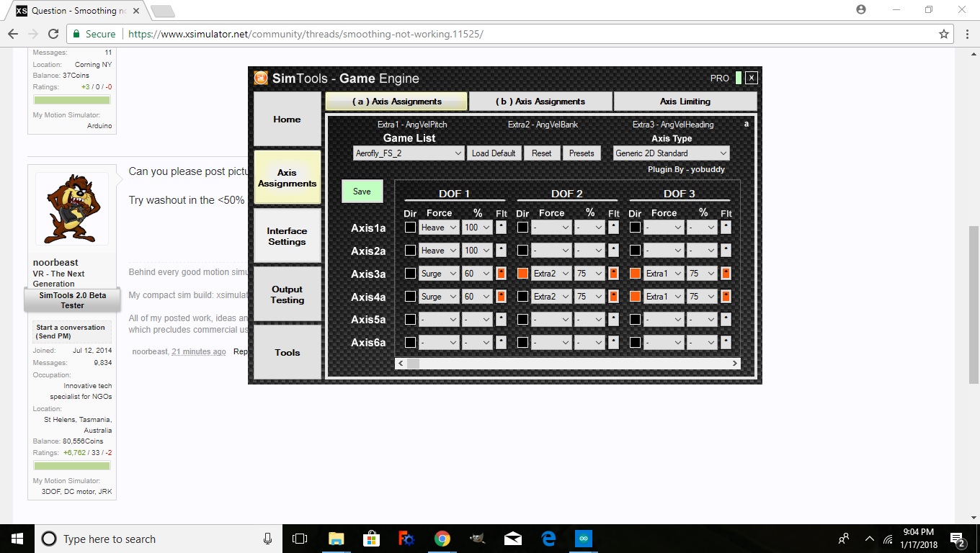Open Axis3a DOF 2 Force dropdown Extra2
The height and width of the screenshot is (553, 980).
coord(551,274)
